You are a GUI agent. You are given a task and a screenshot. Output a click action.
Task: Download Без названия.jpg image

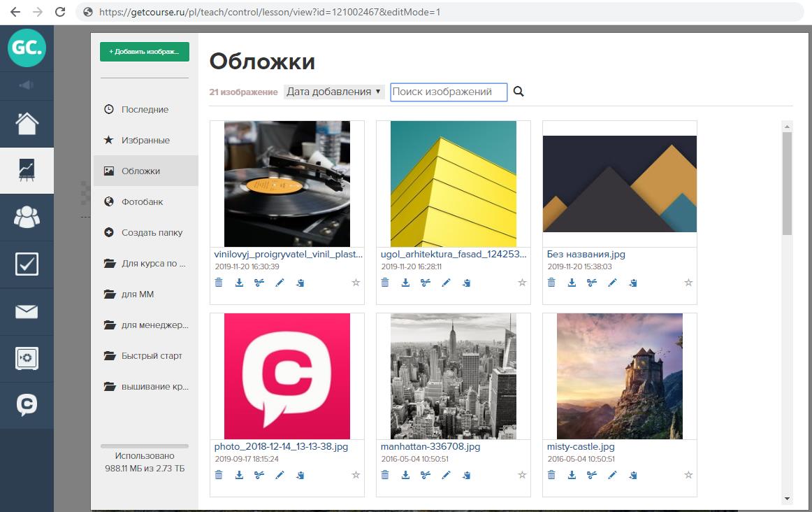[572, 283]
